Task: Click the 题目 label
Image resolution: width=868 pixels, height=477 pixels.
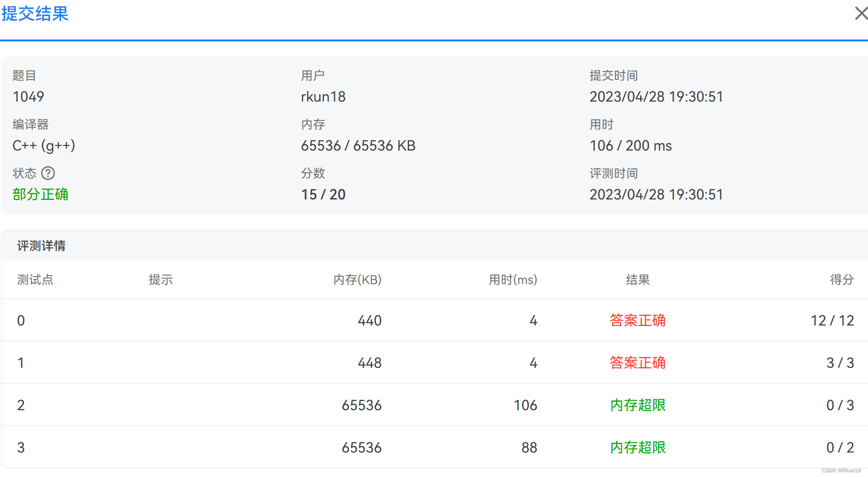Action: click(x=24, y=75)
